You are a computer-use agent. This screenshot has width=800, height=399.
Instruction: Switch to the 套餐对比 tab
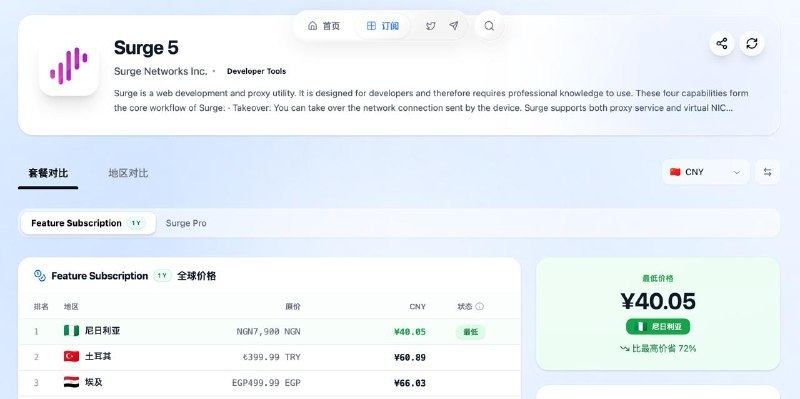coord(48,173)
